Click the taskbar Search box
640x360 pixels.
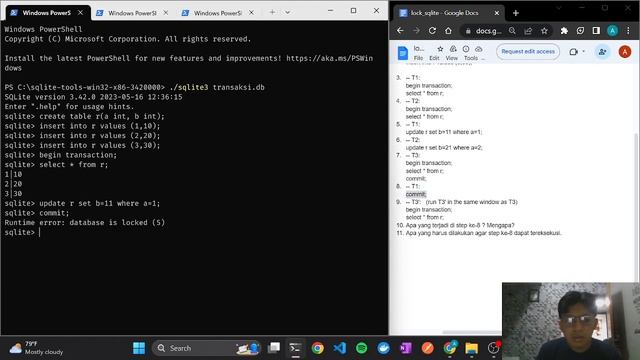(x=206, y=348)
